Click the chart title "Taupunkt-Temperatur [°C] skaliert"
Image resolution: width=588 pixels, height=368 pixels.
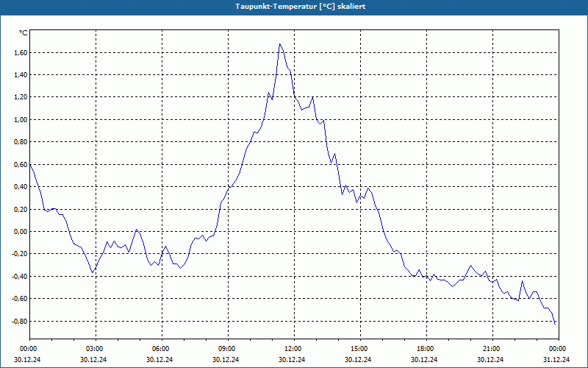pos(301,7)
